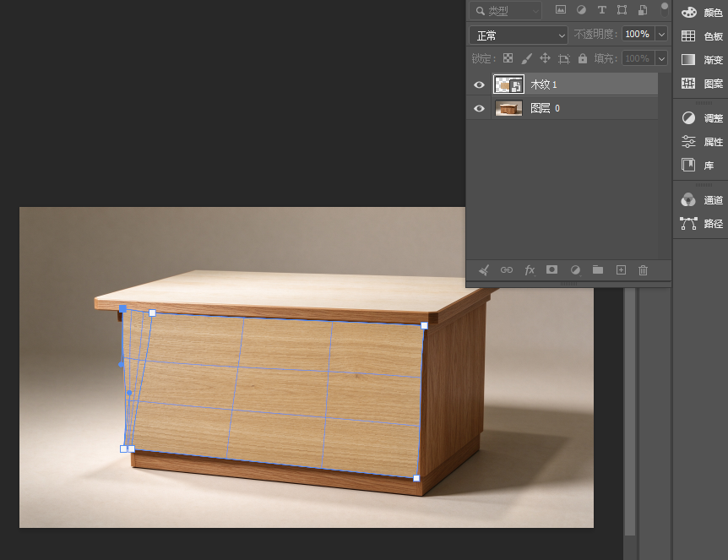This screenshot has height=560, width=728.
Task: Click the link layers chain icon
Action: tap(507, 269)
